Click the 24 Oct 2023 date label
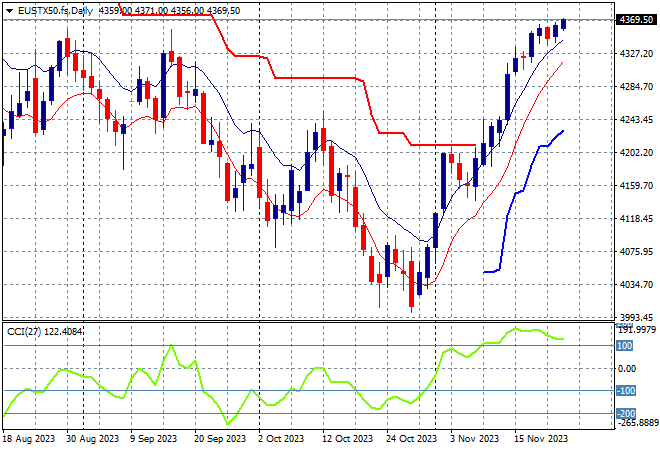Viewport: 660px width, 450px height. pos(411,439)
